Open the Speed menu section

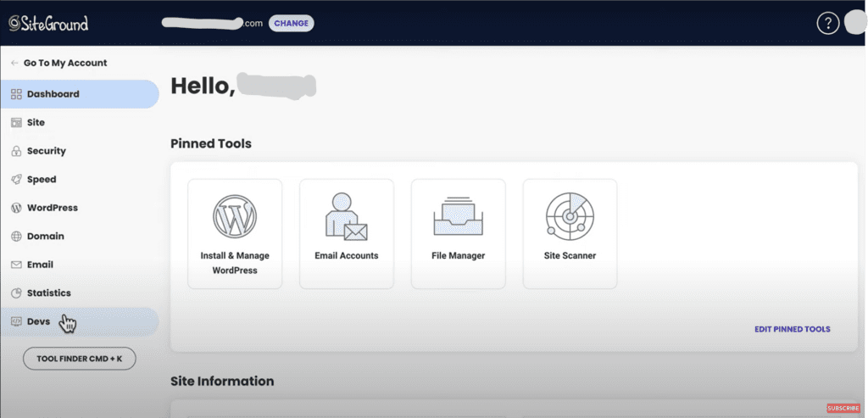pyautogui.click(x=79, y=180)
